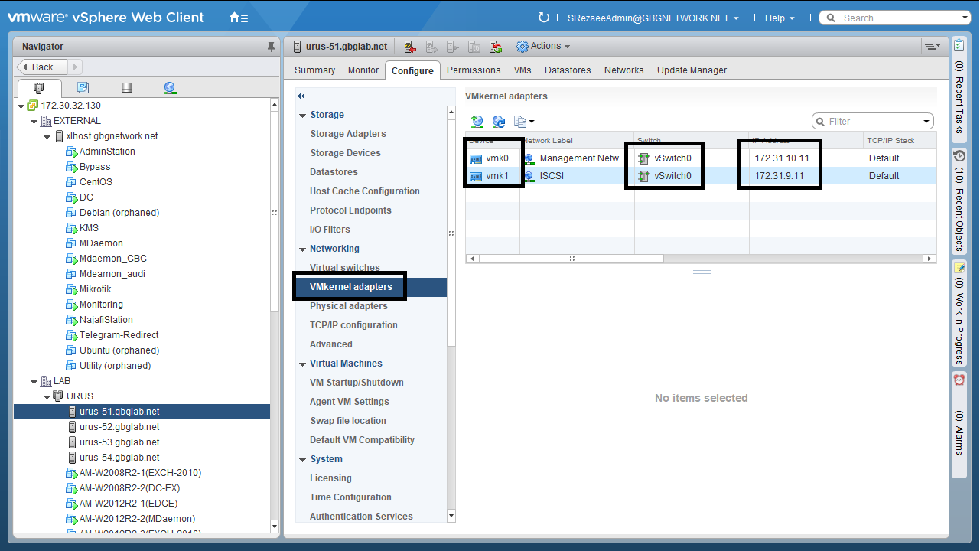Go Back in Navigator

tap(43, 67)
